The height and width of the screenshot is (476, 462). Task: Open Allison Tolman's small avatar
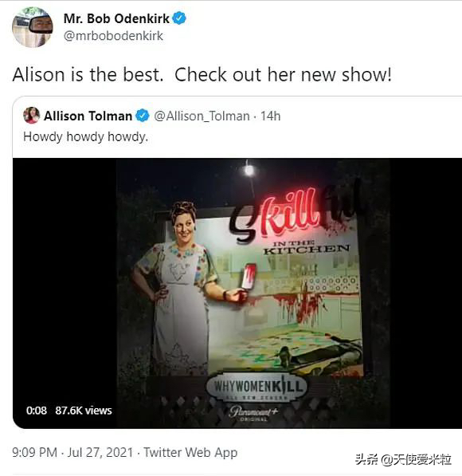(x=32, y=116)
